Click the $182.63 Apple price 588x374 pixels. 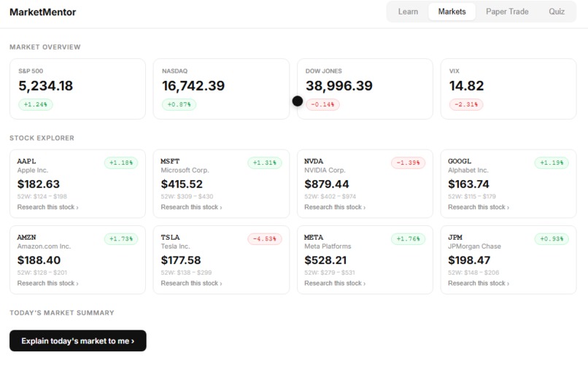pos(38,184)
